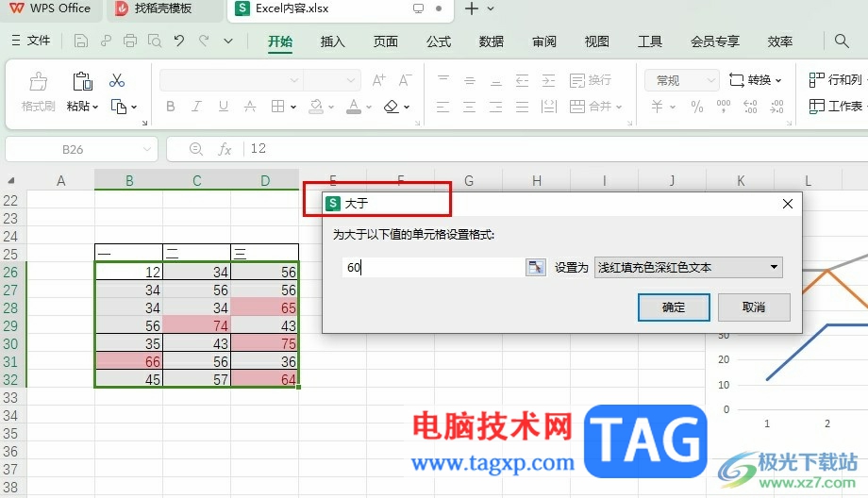The image size is (868, 498).
Task: Cut selection with scissors icon
Action: point(117,81)
